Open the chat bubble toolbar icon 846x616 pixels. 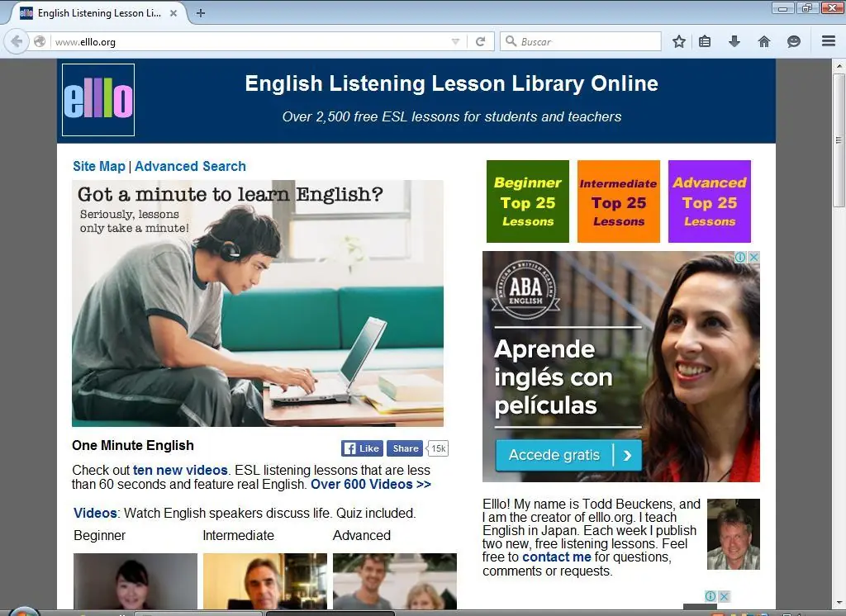click(x=794, y=41)
